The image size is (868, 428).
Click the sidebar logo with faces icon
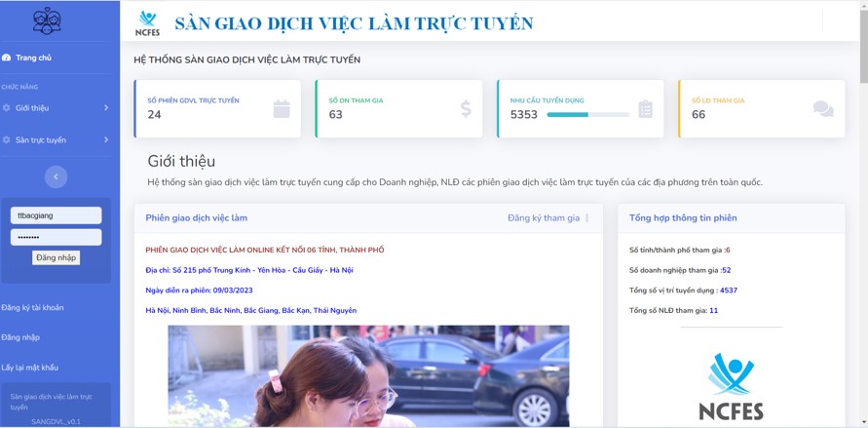(x=47, y=21)
